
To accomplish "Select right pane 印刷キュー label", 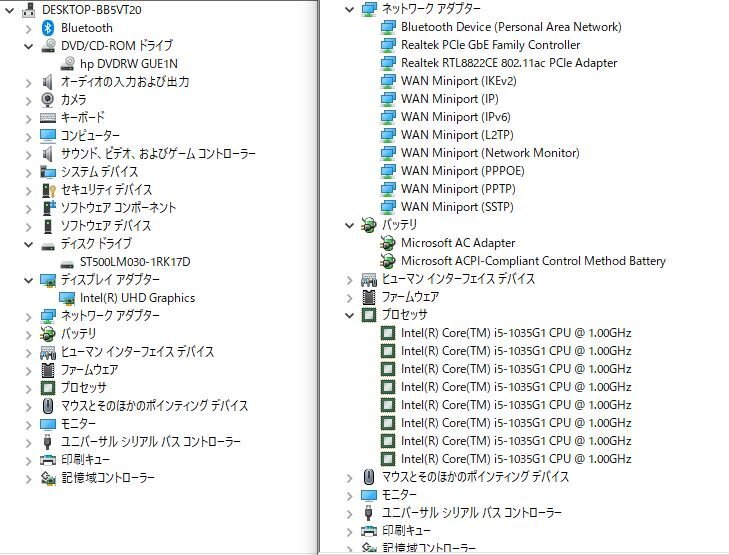I will coord(406,531).
